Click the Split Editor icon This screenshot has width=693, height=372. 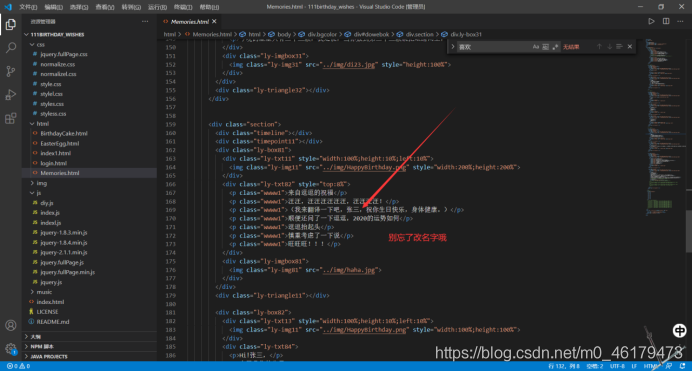pyautogui.click(x=666, y=21)
